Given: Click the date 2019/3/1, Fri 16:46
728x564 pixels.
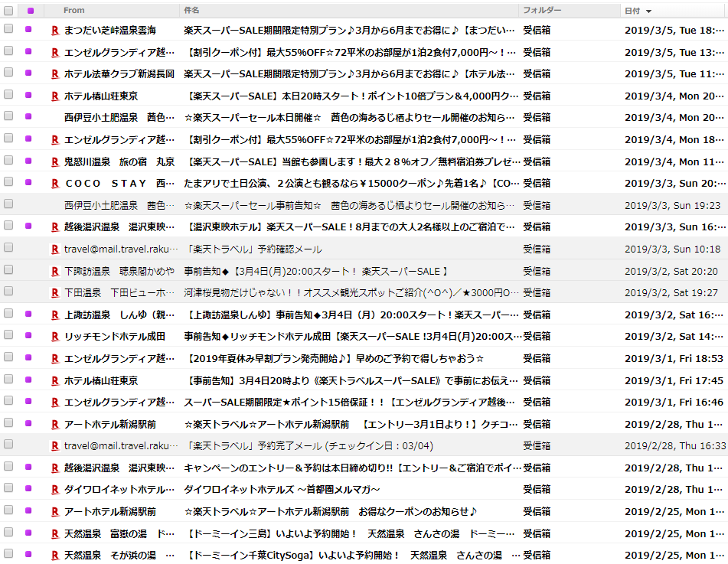Looking at the screenshot, I should (x=674, y=403).
